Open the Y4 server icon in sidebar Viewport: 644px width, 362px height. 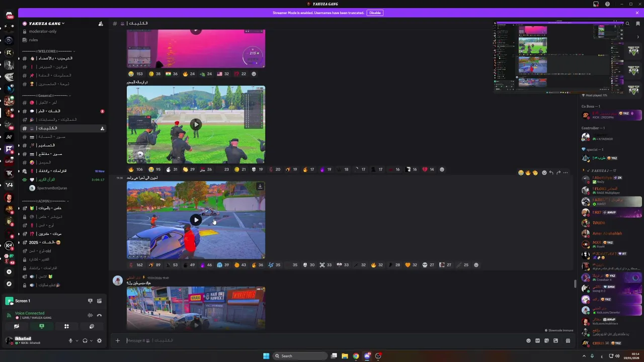[9, 185]
